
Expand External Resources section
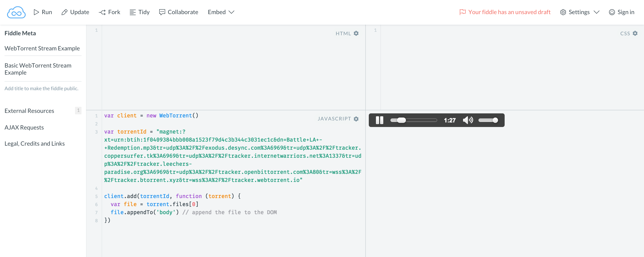(x=29, y=111)
